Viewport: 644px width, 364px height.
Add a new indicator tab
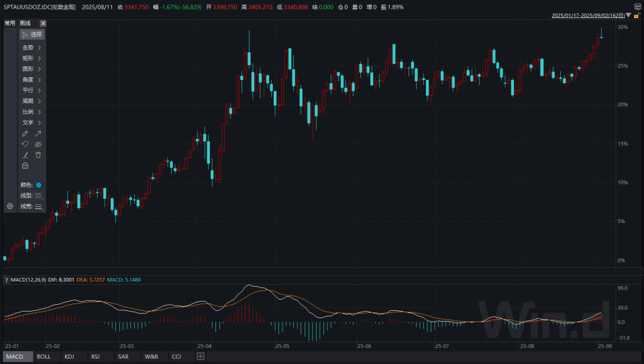(x=201, y=357)
